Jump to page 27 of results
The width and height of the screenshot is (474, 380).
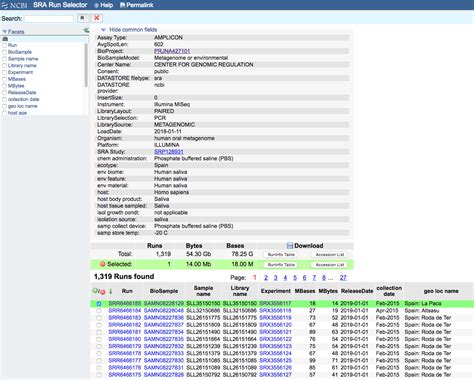(x=343, y=278)
